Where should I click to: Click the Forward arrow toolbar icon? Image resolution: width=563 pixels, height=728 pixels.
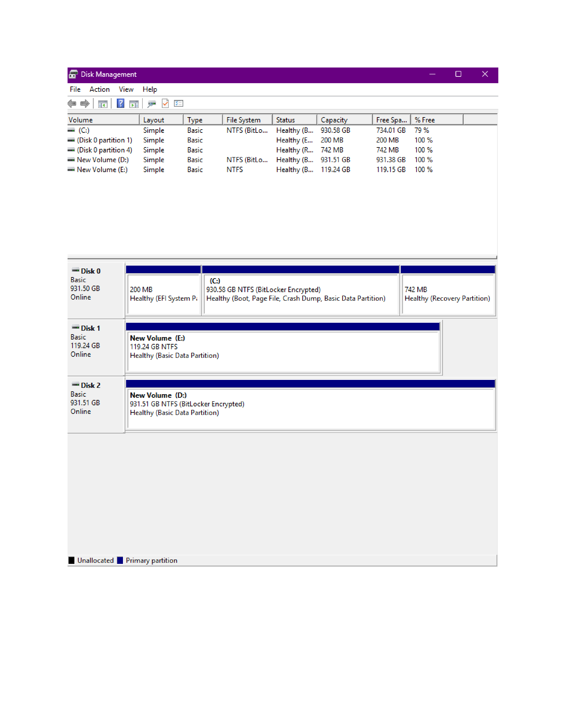click(85, 104)
